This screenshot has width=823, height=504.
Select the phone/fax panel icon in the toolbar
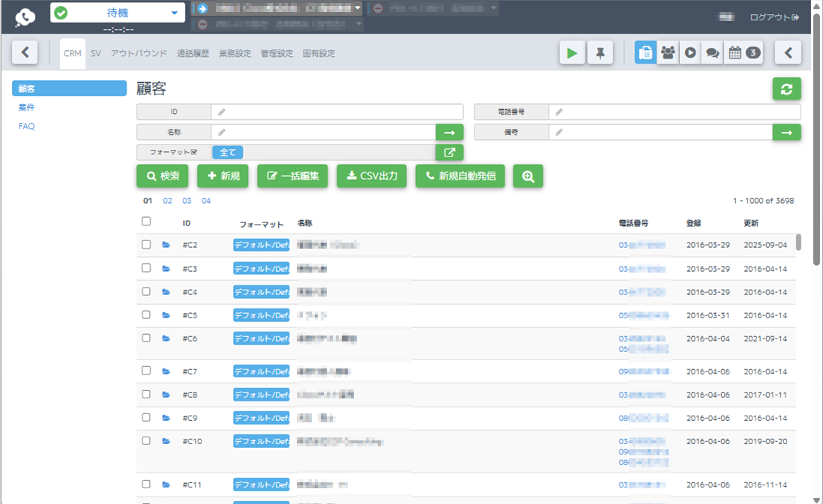(645, 52)
